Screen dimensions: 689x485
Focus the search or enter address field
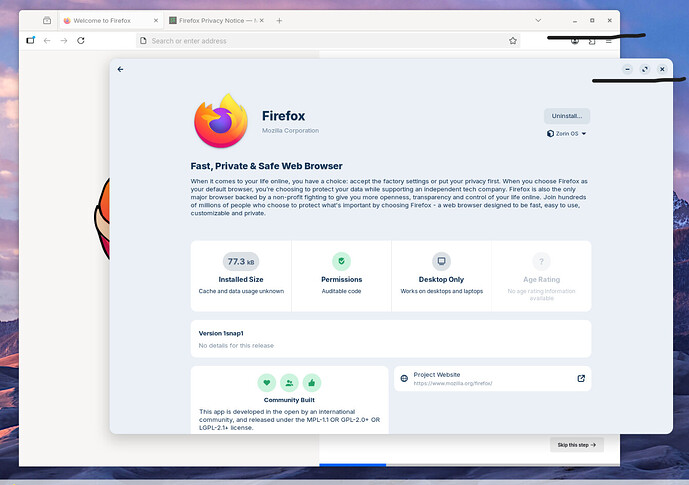[x=320, y=41]
